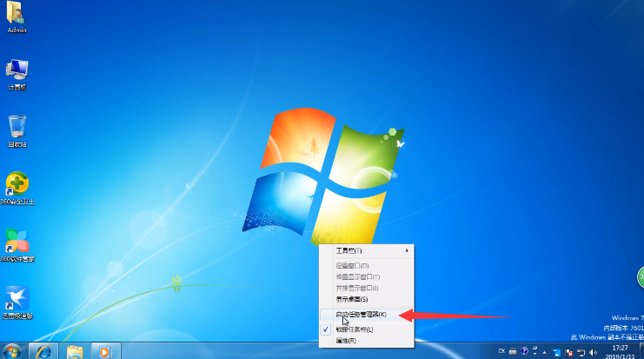This screenshot has height=359, width=644.
Task: Open the Action Center flag icon
Action: click(569, 352)
